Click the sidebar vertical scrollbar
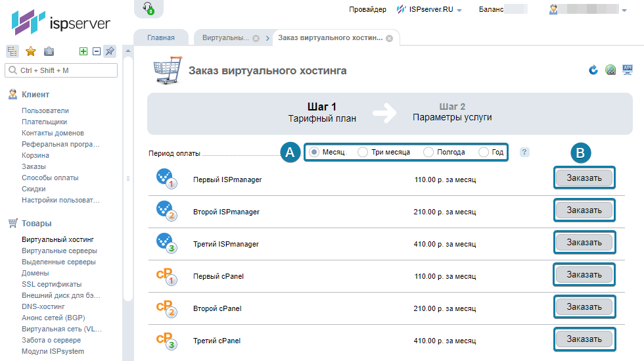The height and width of the screenshot is (361, 644). 128,178
